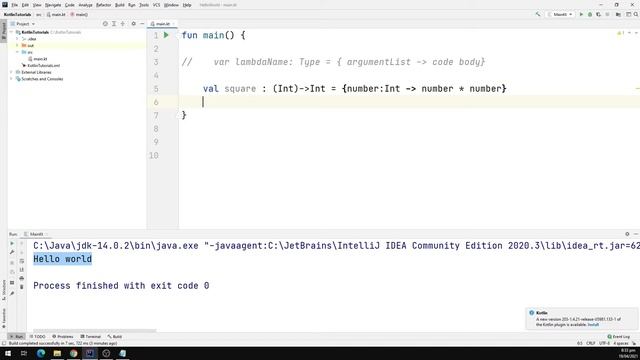Open Navigate menu
Image resolution: width=640 pixels, height=360 pixels.
tap(53, 5)
